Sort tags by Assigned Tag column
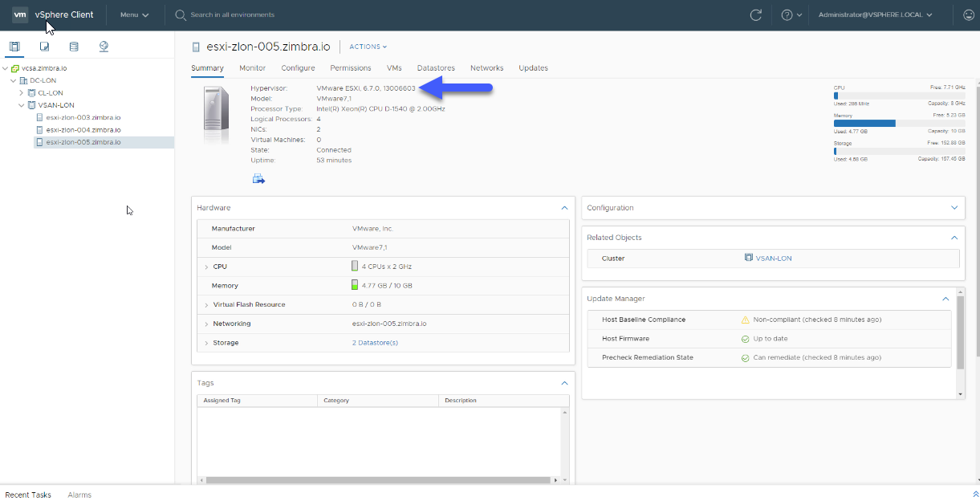Viewport: 980px width, 501px height. click(257, 400)
